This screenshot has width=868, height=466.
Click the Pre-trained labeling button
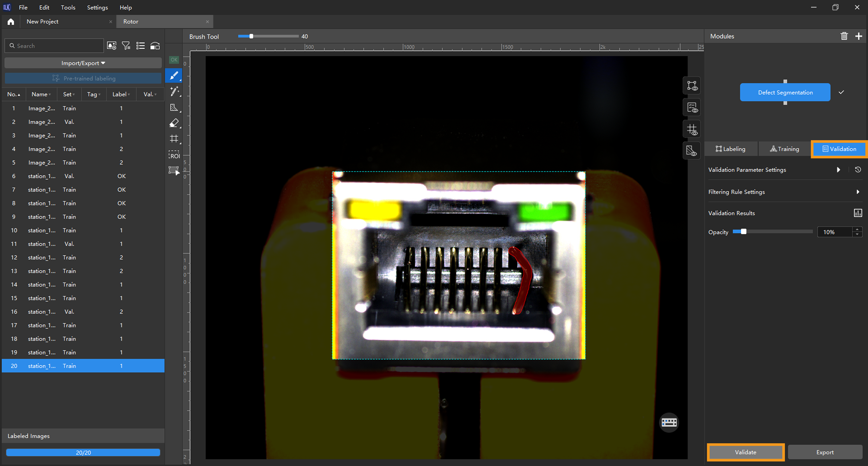tap(83, 78)
